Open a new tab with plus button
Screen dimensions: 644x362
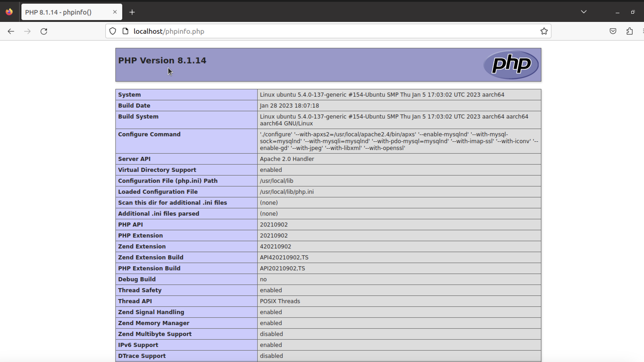(x=132, y=12)
